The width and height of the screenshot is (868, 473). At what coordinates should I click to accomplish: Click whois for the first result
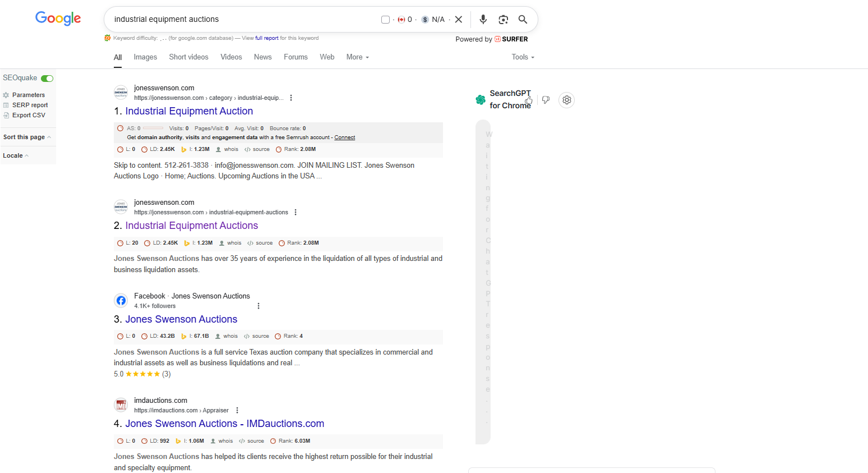(231, 149)
